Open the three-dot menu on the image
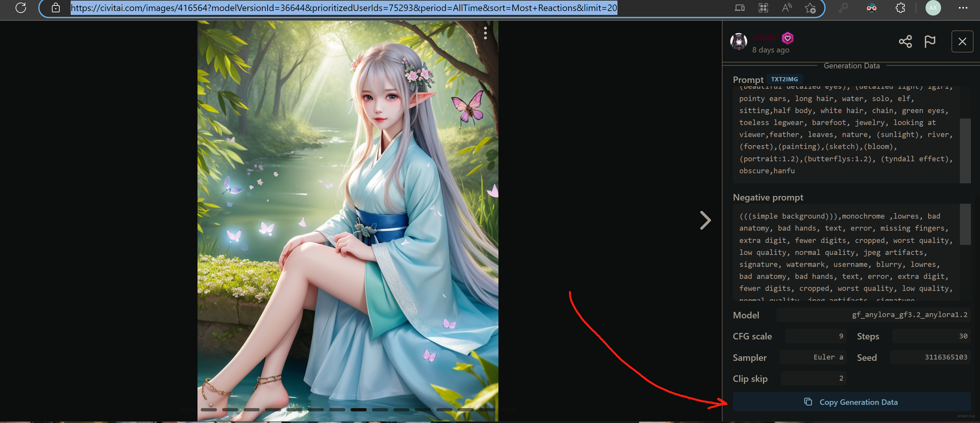Screen dimensions: 980x423 [x=485, y=33]
